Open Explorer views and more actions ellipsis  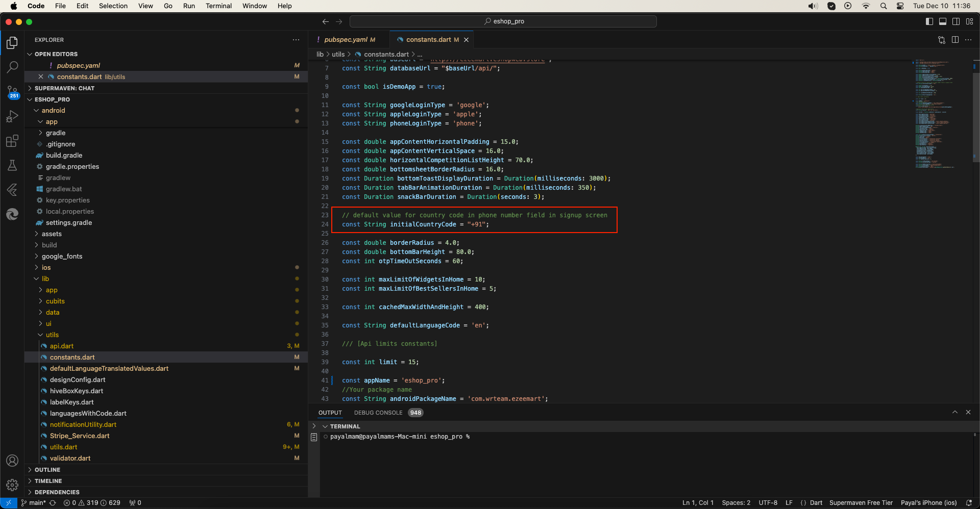(x=296, y=40)
